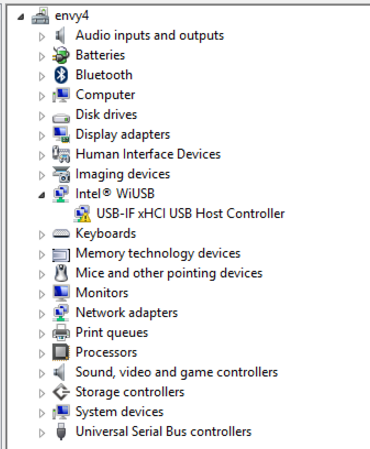
Task: Click the Batteries icon with green plug
Action: coord(61,55)
